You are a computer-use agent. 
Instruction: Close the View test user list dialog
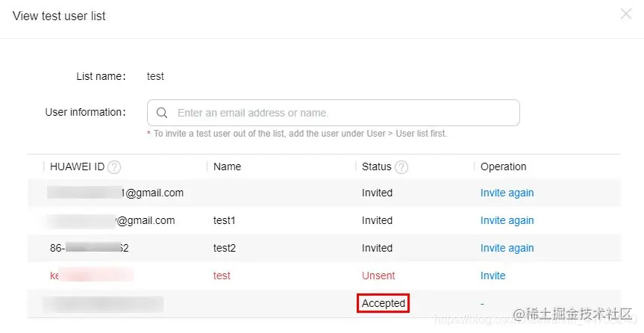click(x=626, y=14)
